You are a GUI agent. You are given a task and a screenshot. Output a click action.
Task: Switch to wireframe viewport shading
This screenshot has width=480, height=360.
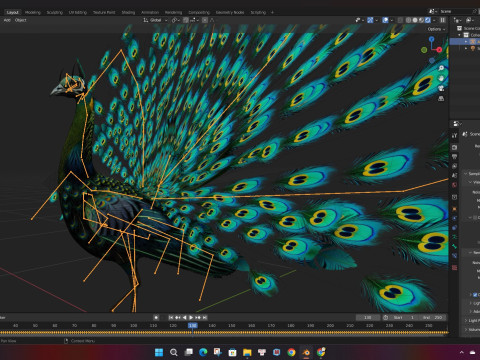pyautogui.click(x=408, y=20)
